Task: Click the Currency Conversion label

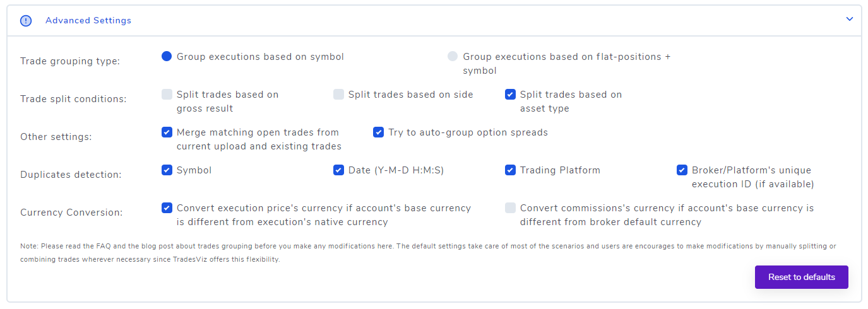Action: (71, 213)
